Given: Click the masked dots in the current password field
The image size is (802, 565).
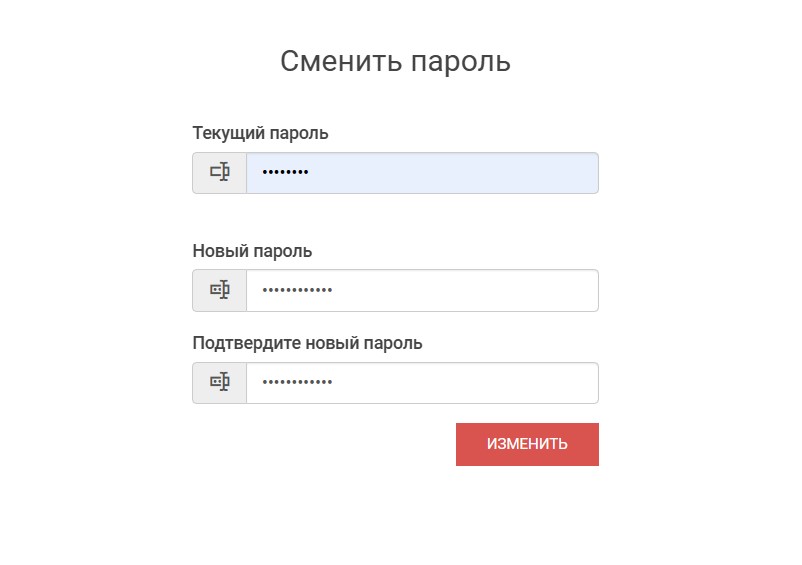Looking at the screenshot, I should pos(285,173).
